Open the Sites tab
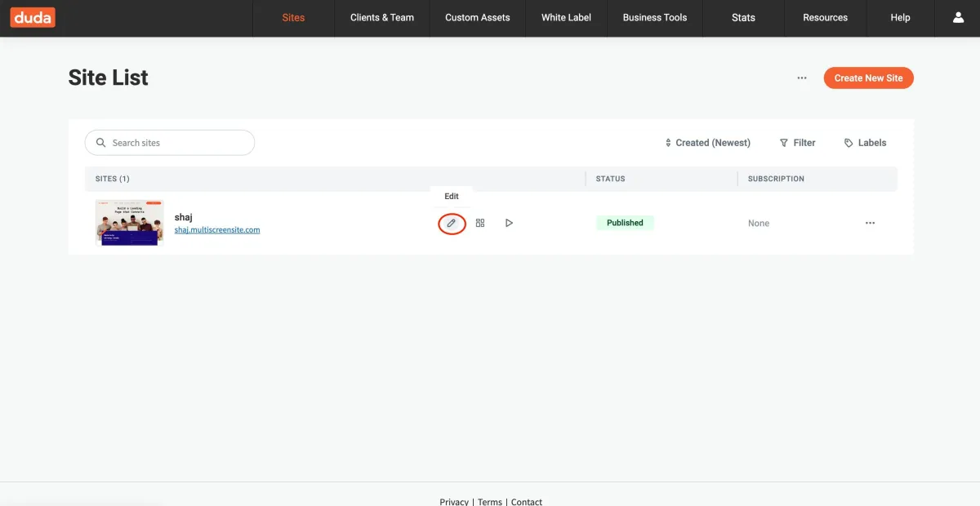The height and width of the screenshot is (506, 980). pyautogui.click(x=293, y=17)
